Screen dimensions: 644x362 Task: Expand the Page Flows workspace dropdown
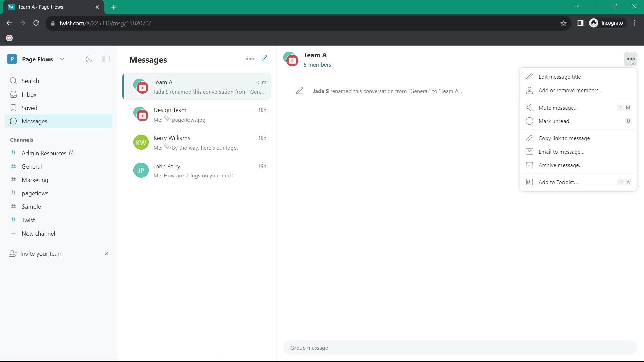point(61,59)
